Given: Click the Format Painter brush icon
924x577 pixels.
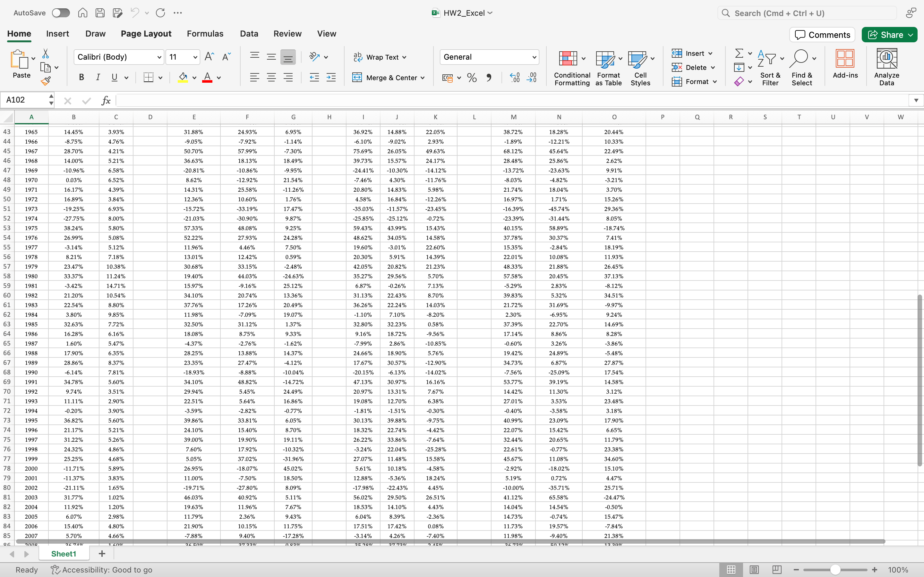Looking at the screenshot, I should pyautogui.click(x=46, y=81).
